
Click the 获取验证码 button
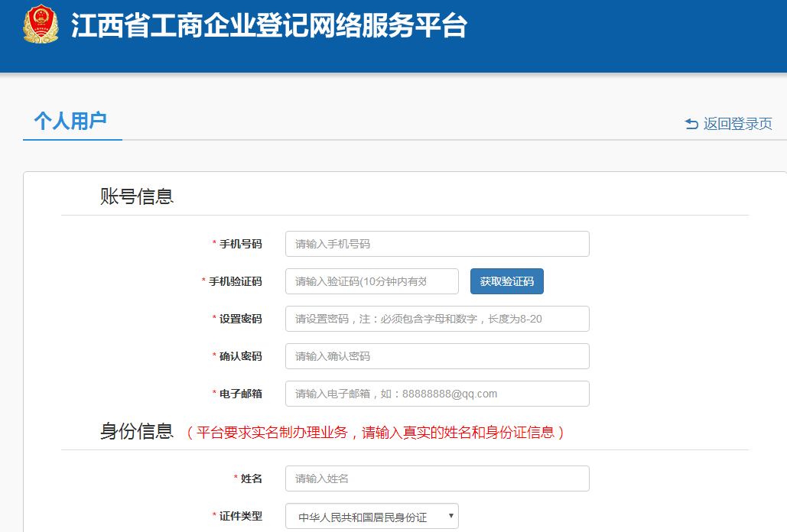507,281
